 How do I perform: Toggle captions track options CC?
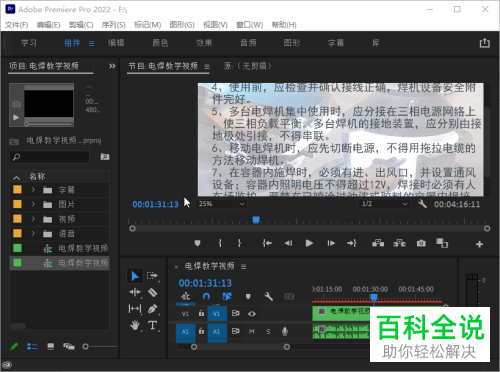pos(289,296)
